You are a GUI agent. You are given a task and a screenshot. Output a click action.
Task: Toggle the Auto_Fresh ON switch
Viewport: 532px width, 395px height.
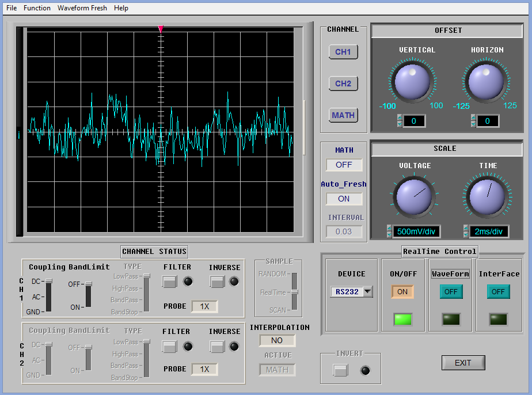pyautogui.click(x=344, y=199)
